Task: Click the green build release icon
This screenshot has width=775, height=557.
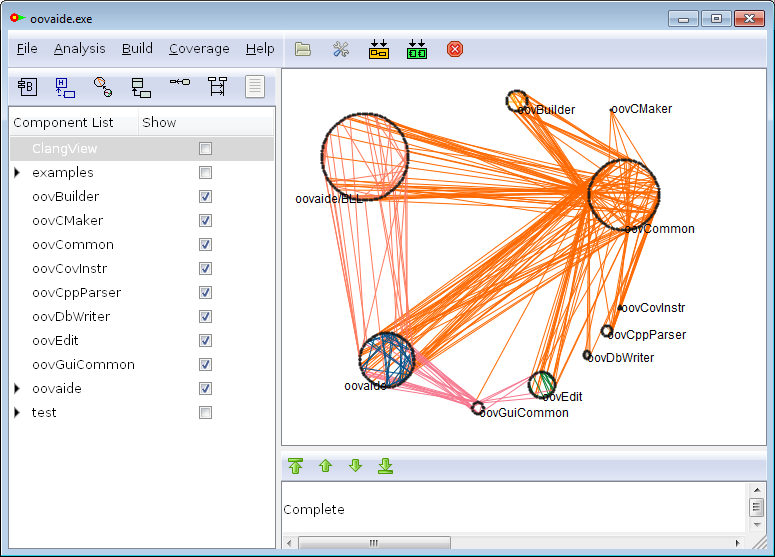Action: point(417,49)
